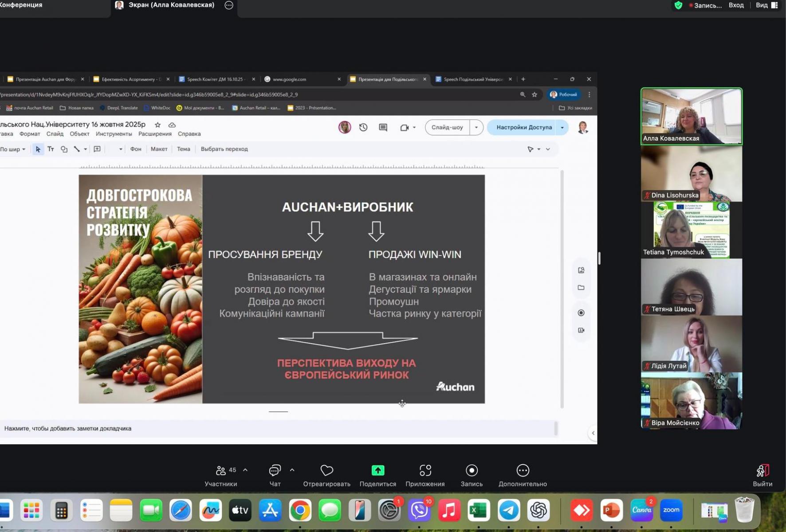786x532 pixels.
Task: Click the Leave meeting icon
Action: (x=762, y=471)
